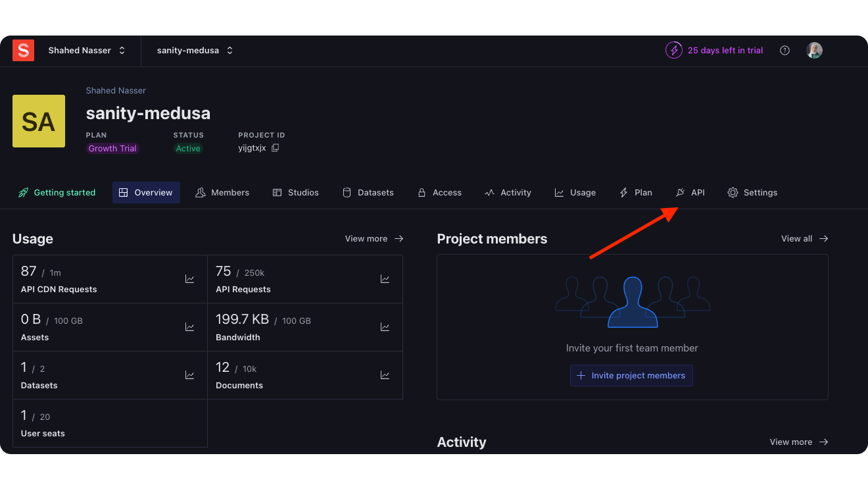Open the Settings tab
This screenshot has height=489, width=868.
(x=753, y=192)
